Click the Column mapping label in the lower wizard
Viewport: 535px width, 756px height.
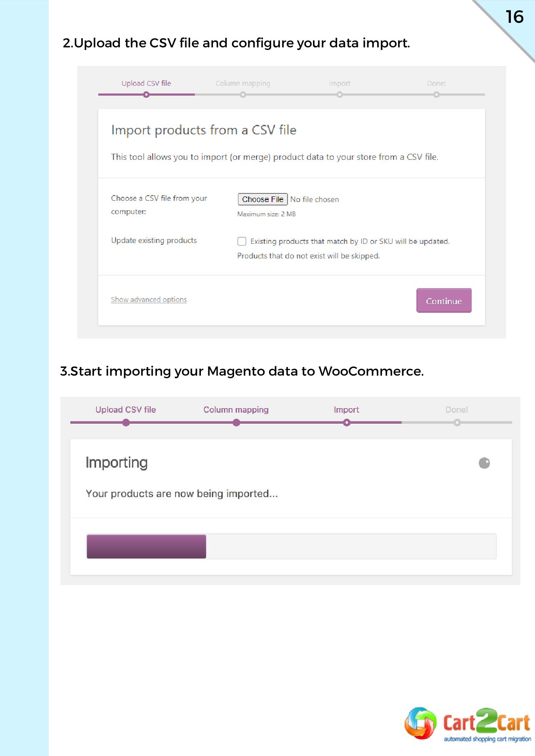[236, 410]
